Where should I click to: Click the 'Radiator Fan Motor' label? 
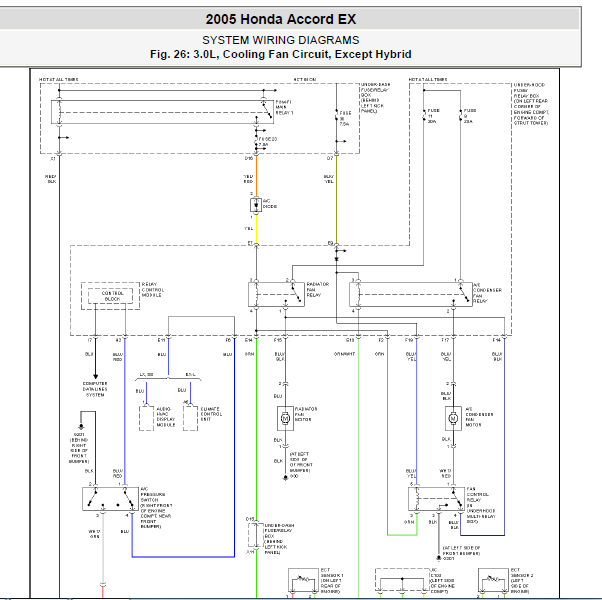306,414
